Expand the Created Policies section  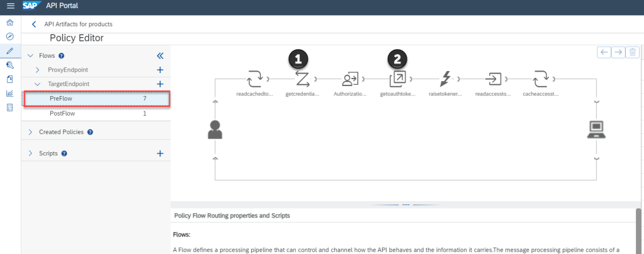tap(30, 132)
